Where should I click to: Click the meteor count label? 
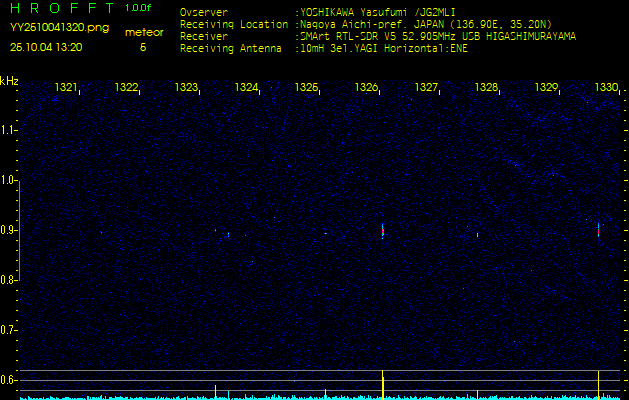[x=143, y=32]
